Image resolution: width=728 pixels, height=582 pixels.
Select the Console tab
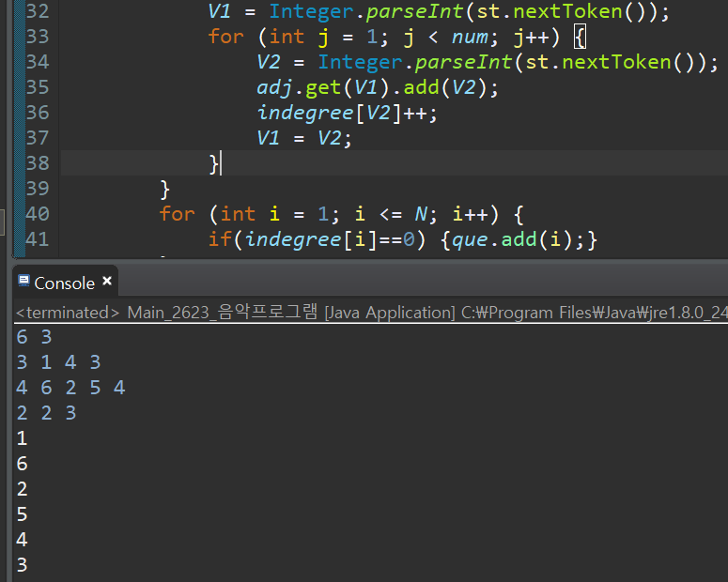point(65,283)
